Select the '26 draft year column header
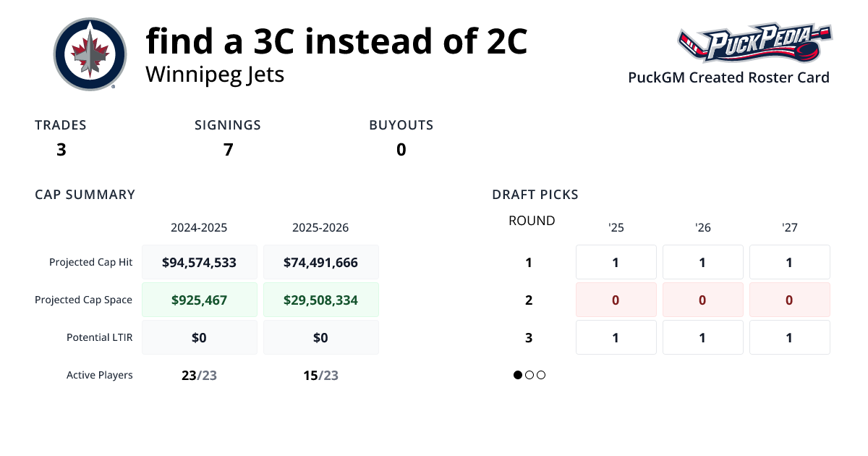 click(x=702, y=227)
